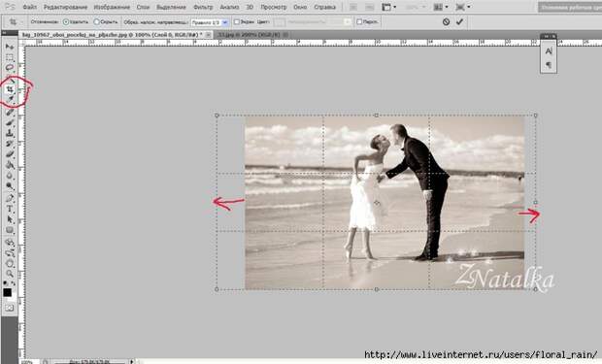This screenshot has height=364, width=602.
Task: Open the Character panel icon
Action: pos(549,51)
